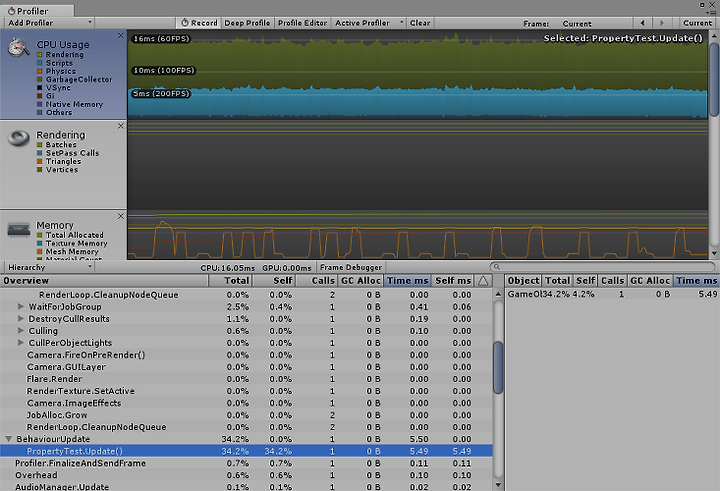Viewport: 720px width, 491px height.
Task: Sort by GC Alloc column header
Action: pyautogui.click(x=360, y=281)
